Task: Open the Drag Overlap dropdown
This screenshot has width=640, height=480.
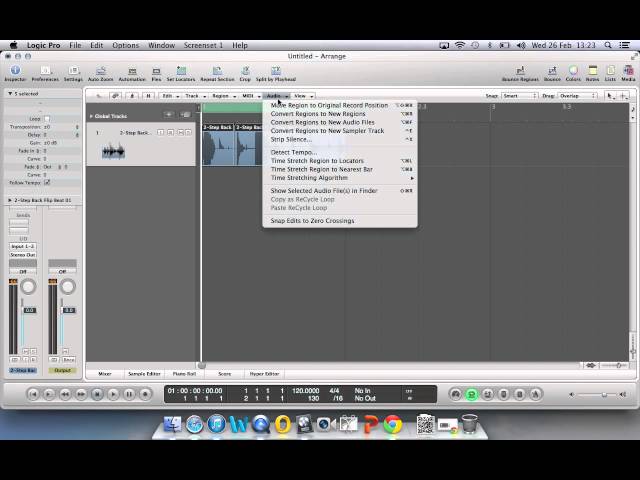Action: click(x=577, y=96)
